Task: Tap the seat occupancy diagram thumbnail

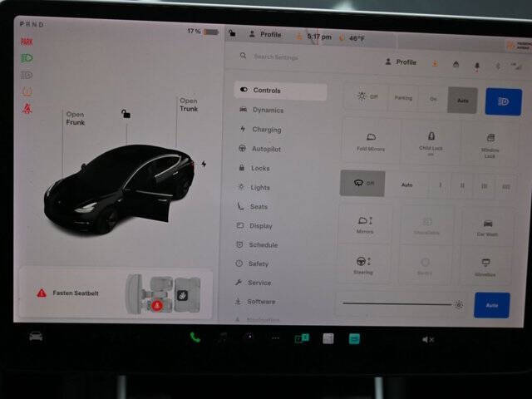Action: pos(163,293)
